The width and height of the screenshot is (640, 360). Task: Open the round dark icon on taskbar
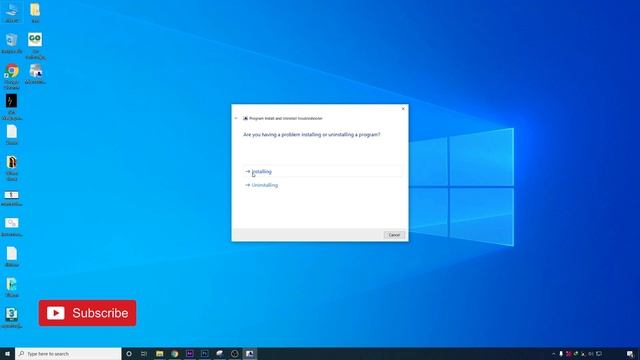click(x=234, y=353)
